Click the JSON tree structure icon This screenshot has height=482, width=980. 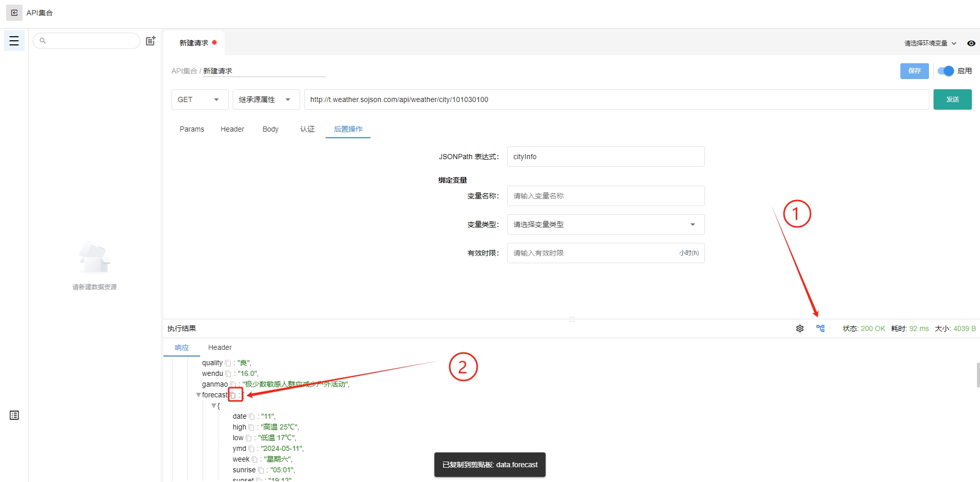(x=820, y=328)
